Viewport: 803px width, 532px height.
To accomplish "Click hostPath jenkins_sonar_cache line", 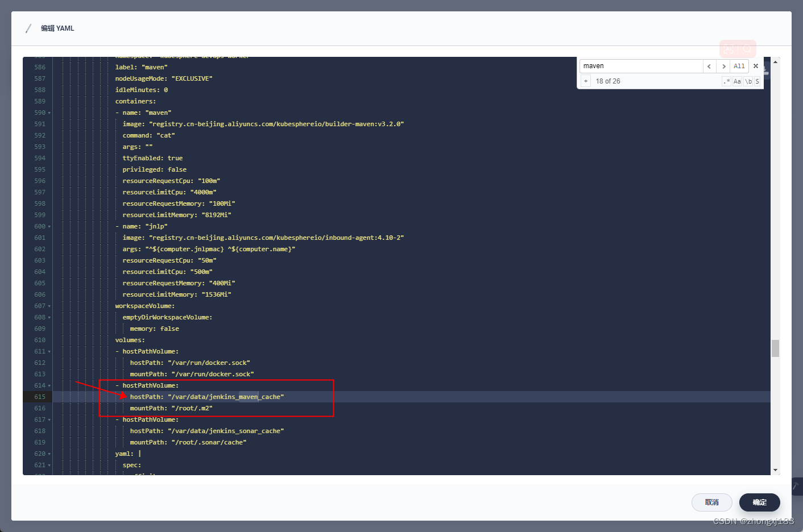I will [207, 431].
